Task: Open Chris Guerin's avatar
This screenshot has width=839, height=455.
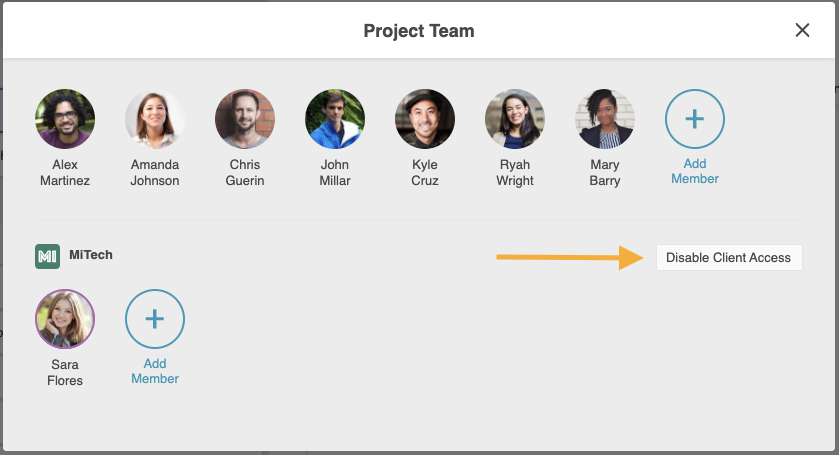Action: coord(245,119)
